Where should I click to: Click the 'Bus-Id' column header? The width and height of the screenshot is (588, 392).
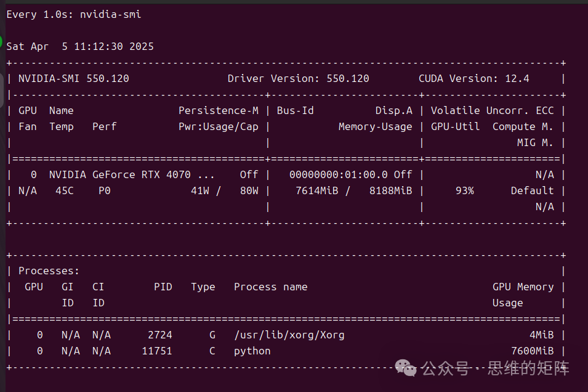point(295,110)
